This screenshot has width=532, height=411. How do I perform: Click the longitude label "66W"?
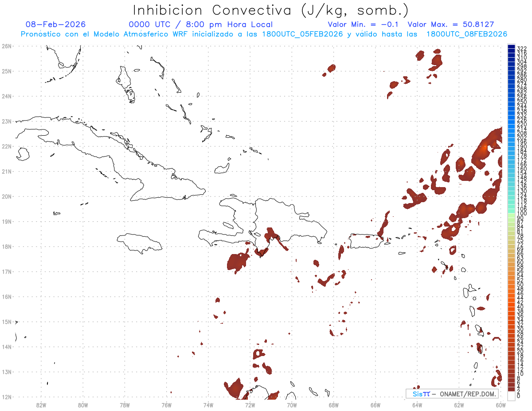tap(376, 404)
